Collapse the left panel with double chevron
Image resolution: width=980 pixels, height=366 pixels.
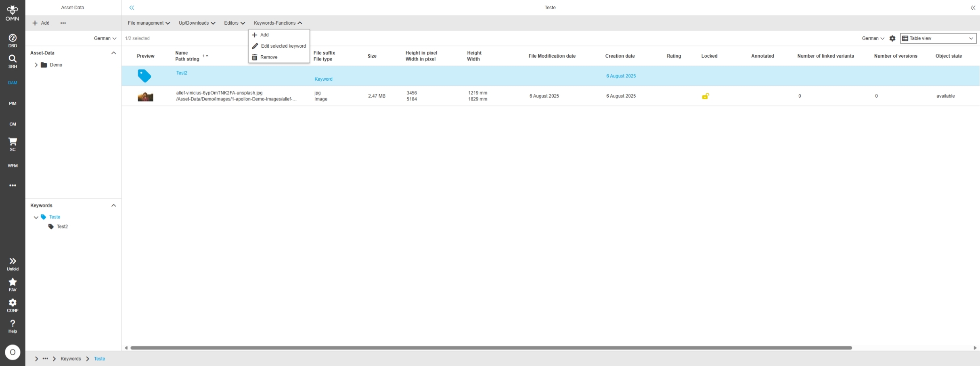coord(132,8)
